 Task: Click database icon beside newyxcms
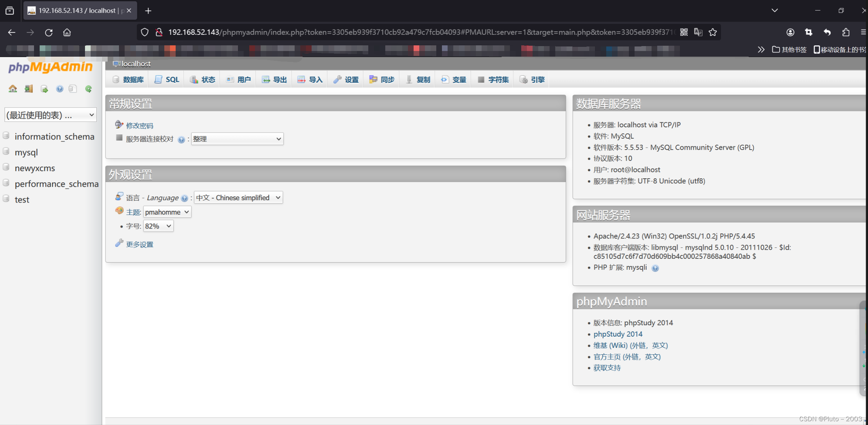[6, 167]
